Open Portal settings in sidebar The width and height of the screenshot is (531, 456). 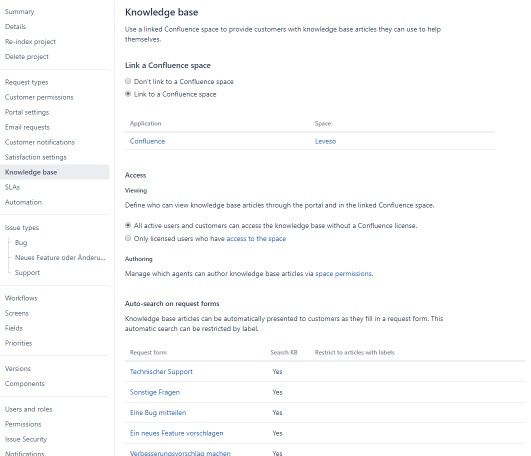(27, 112)
